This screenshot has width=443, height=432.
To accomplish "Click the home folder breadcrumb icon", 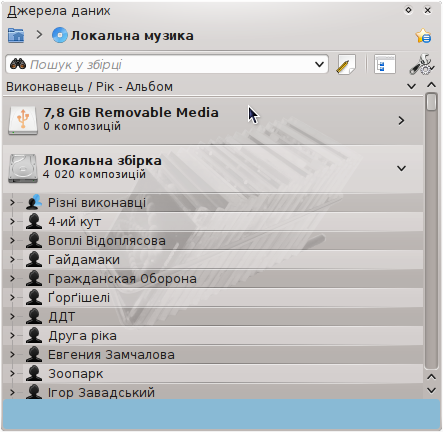I will [16, 35].
